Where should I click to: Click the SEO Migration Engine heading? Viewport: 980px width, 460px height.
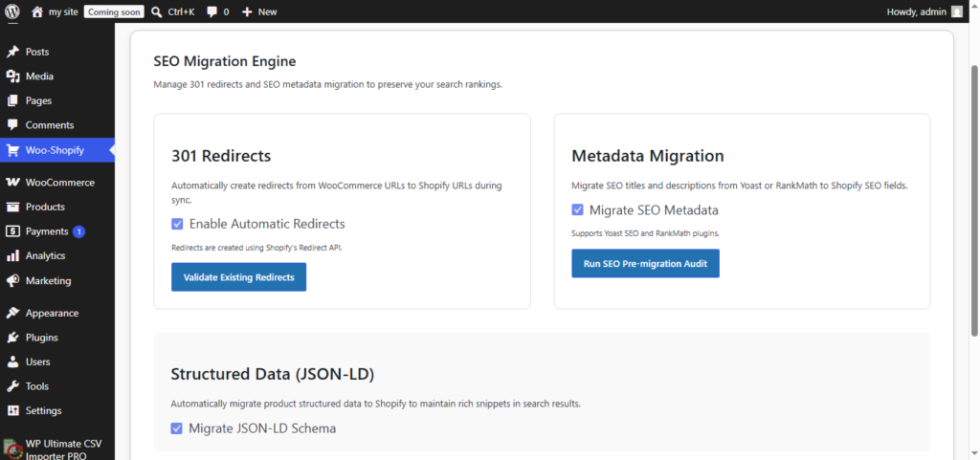click(225, 61)
